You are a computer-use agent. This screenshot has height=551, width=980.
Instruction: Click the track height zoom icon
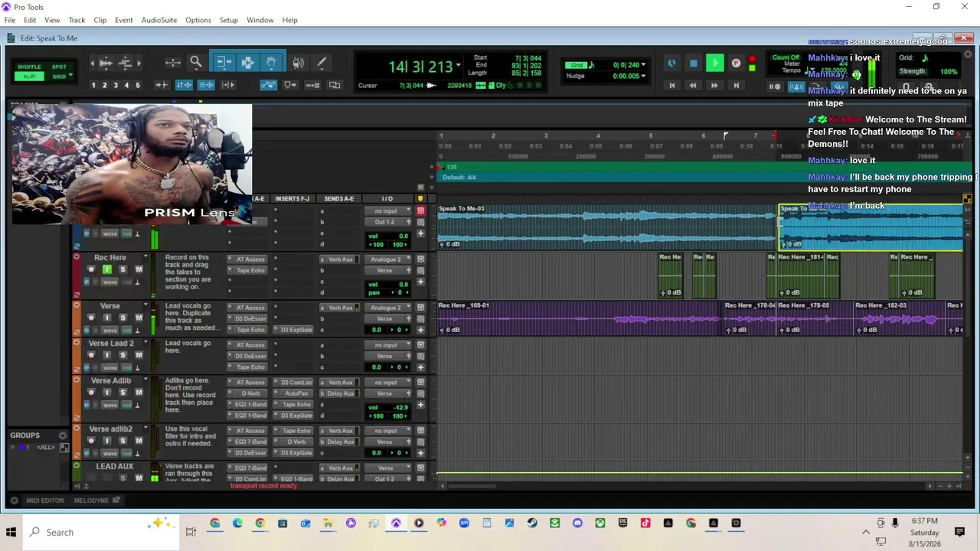(126, 63)
